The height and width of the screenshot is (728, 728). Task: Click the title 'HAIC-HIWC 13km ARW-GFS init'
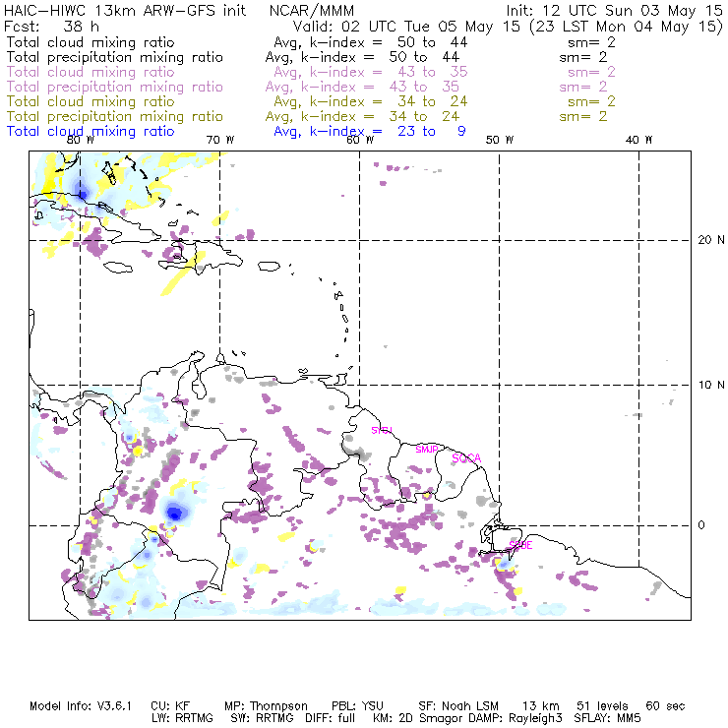[x=125, y=11]
